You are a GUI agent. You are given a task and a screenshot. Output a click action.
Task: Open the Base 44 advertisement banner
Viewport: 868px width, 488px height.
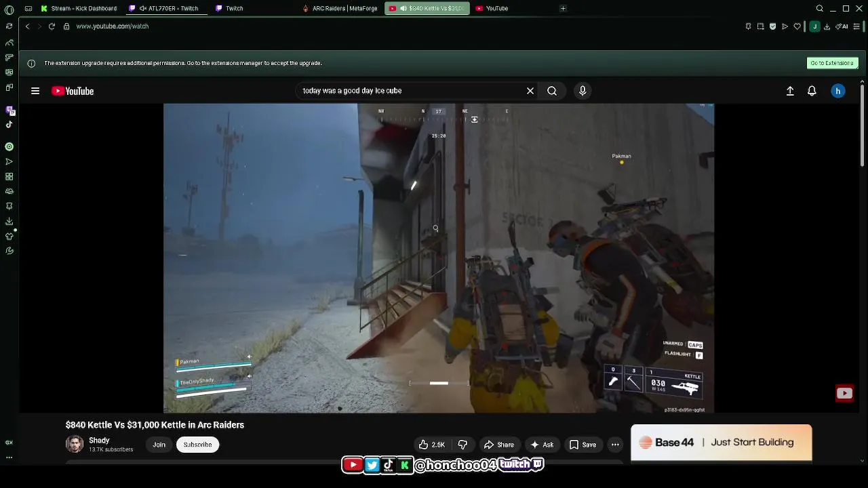click(721, 443)
